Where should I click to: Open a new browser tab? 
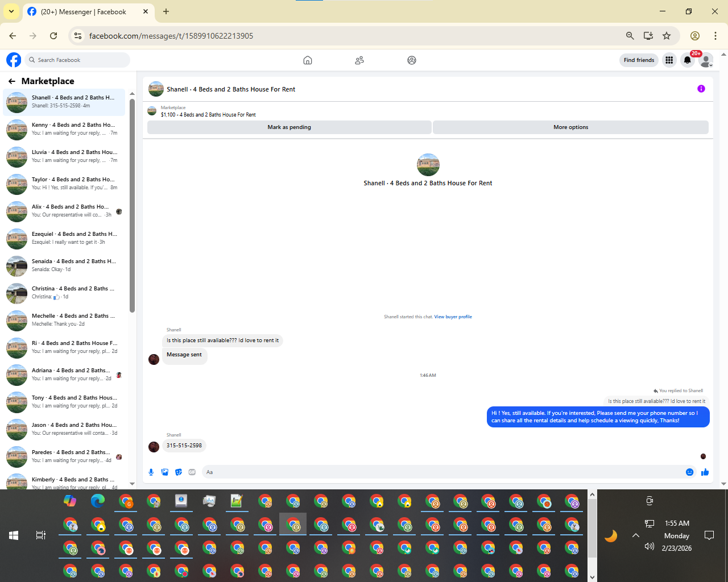(x=166, y=11)
